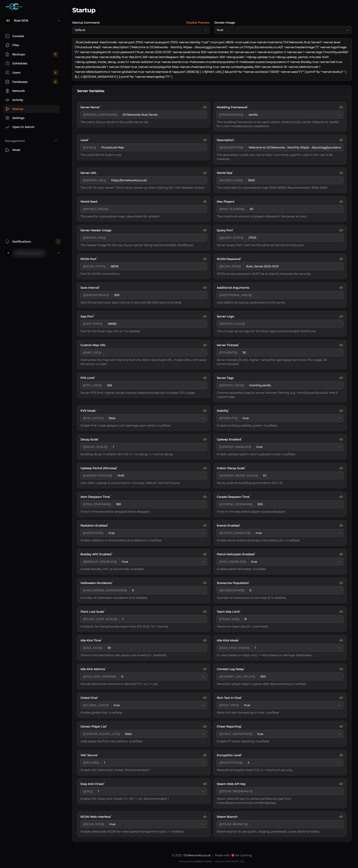358x868 pixels.
Task: View the server Activity log
Action: pyautogui.click(x=18, y=100)
